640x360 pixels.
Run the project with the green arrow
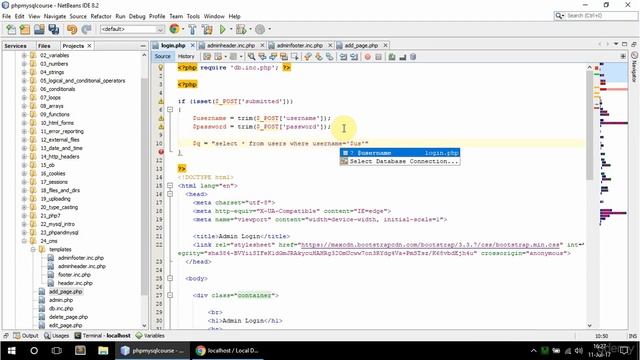pos(222,29)
